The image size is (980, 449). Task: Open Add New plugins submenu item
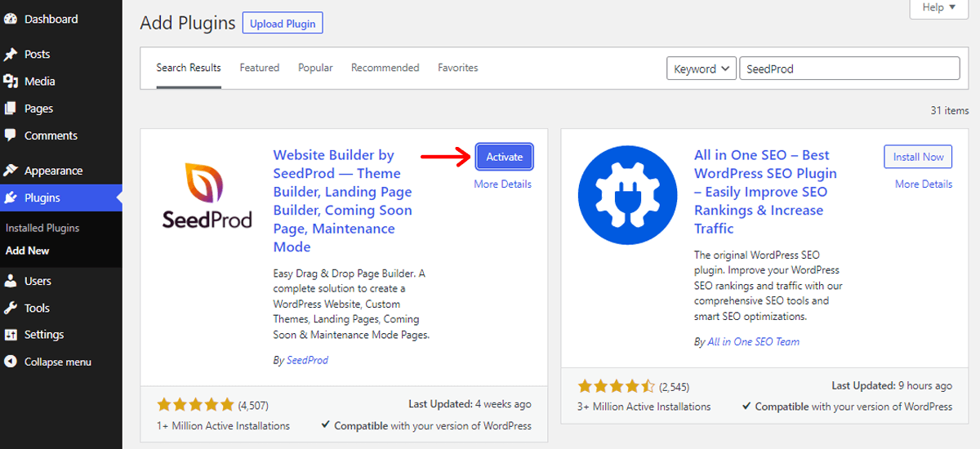coord(28,251)
